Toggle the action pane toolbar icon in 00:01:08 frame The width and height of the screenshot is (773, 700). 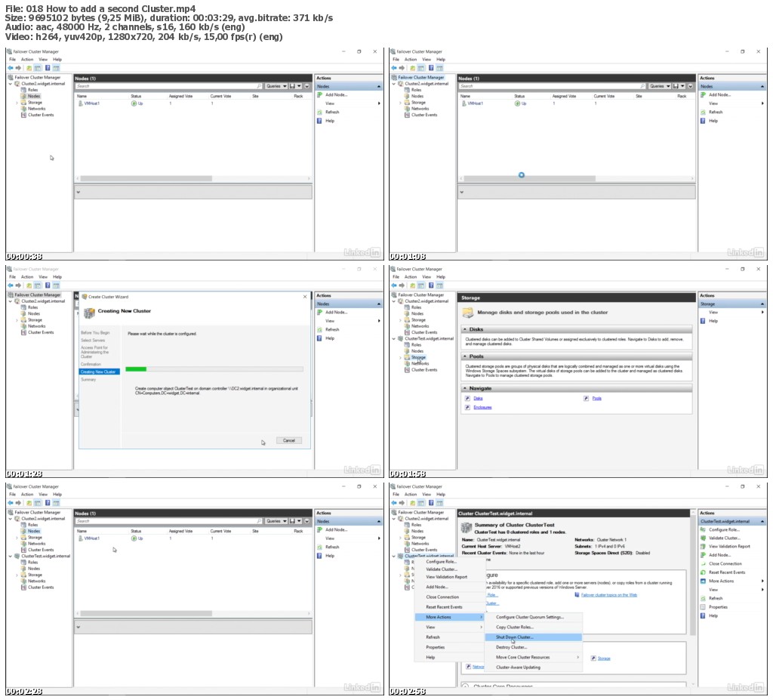coord(440,67)
